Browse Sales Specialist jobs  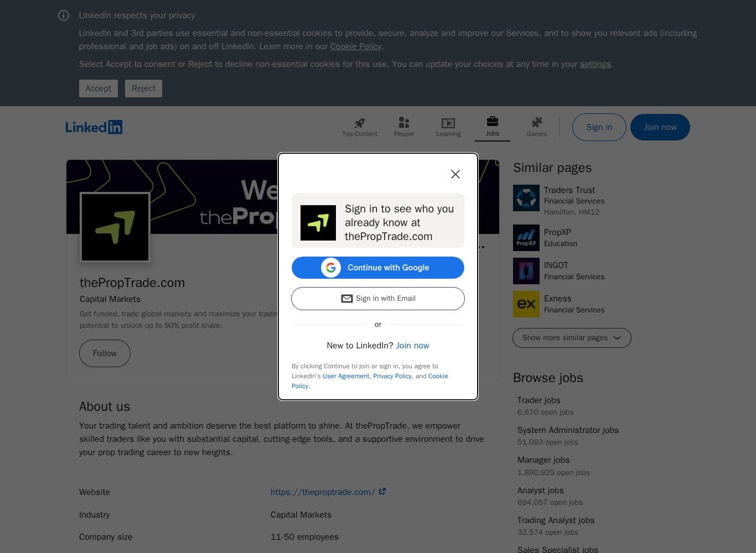[558, 549]
